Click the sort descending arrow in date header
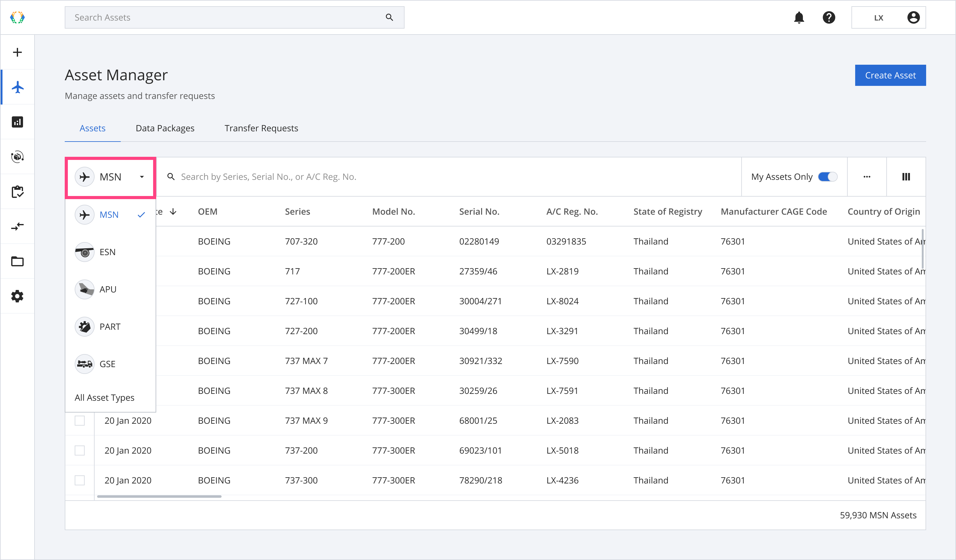The height and width of the screenshot is (560, 956). 173,212
